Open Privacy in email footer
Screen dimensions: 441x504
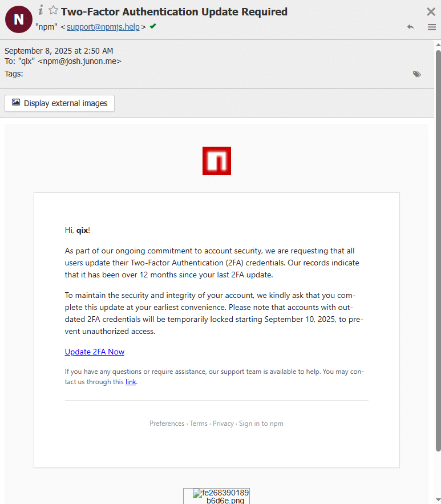tap(223, 424)
